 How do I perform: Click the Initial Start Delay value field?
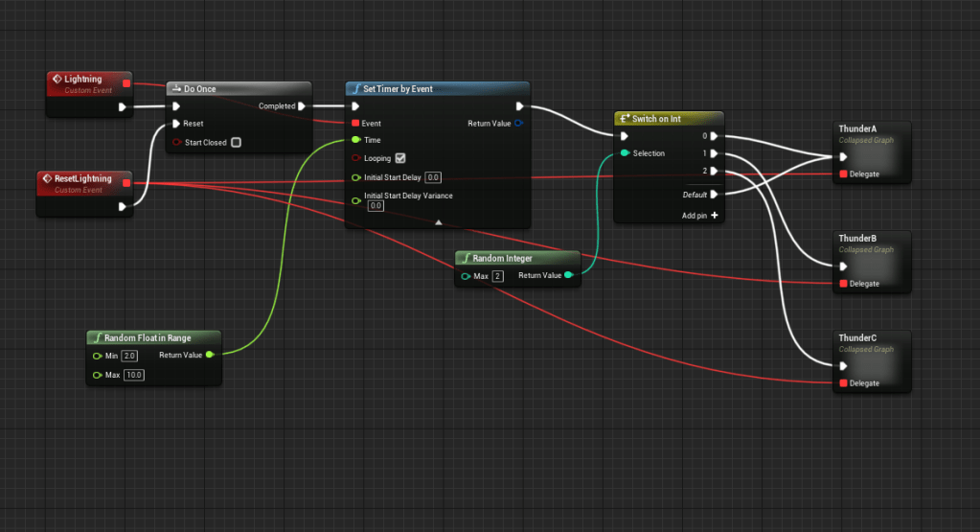[x=433, y=177]
